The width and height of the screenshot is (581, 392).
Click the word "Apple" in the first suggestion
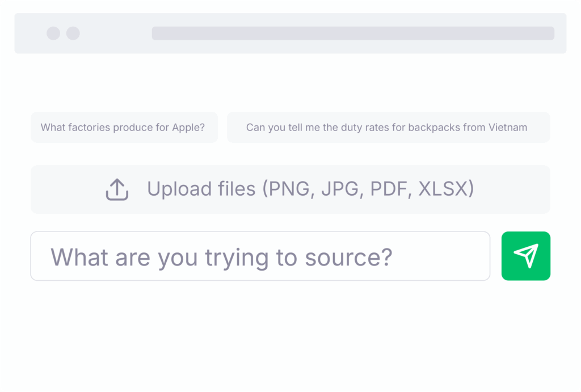coord(188,128)
